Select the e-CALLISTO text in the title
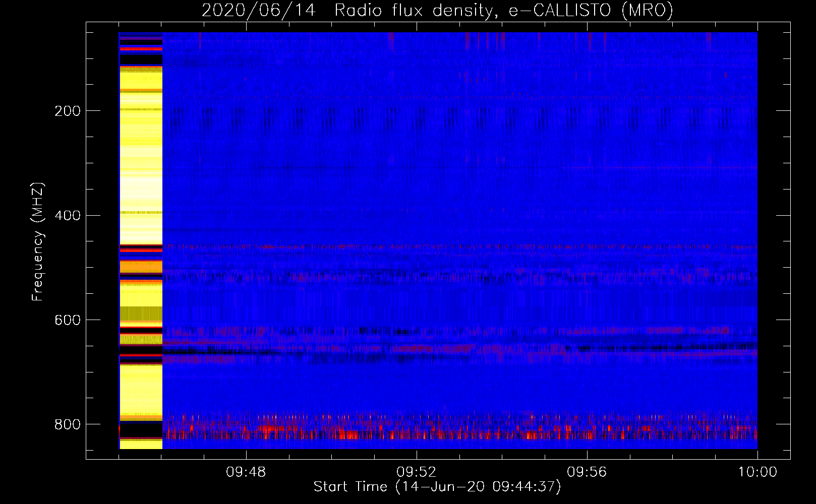The height and width of the screenshot is (504, 816). [x=560, y=10]
